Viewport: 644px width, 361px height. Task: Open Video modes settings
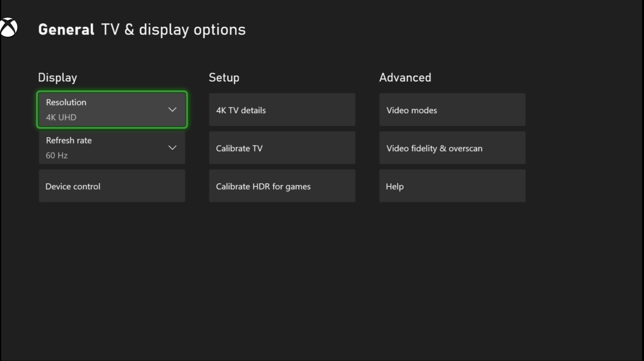click(x=452, y=110)
